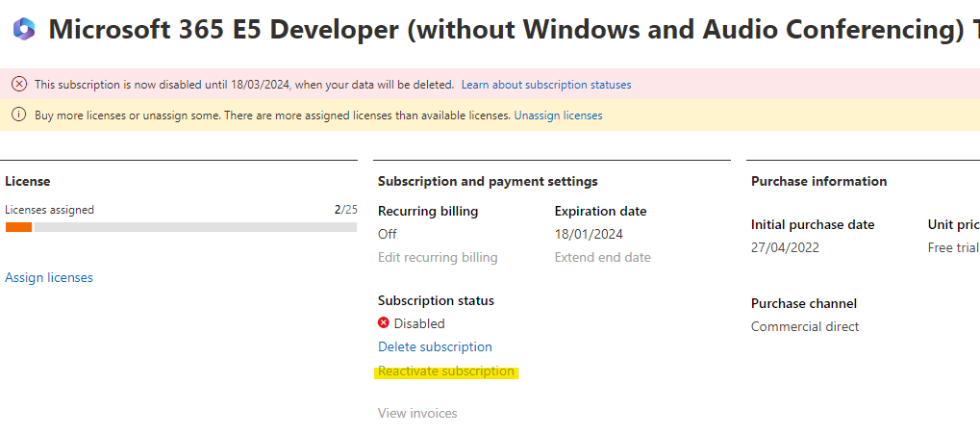Click Purchase information heading
Viewport: 980px width, 435px height.
click(x=818, y=181)
